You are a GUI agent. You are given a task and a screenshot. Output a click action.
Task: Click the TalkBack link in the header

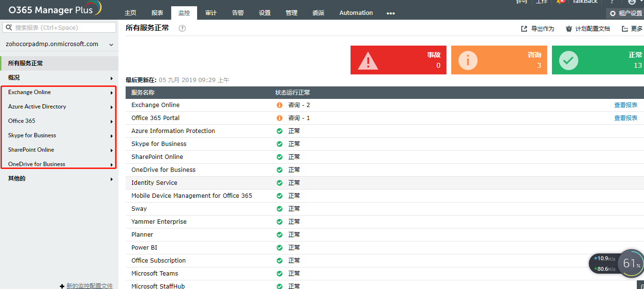(585, 1)
